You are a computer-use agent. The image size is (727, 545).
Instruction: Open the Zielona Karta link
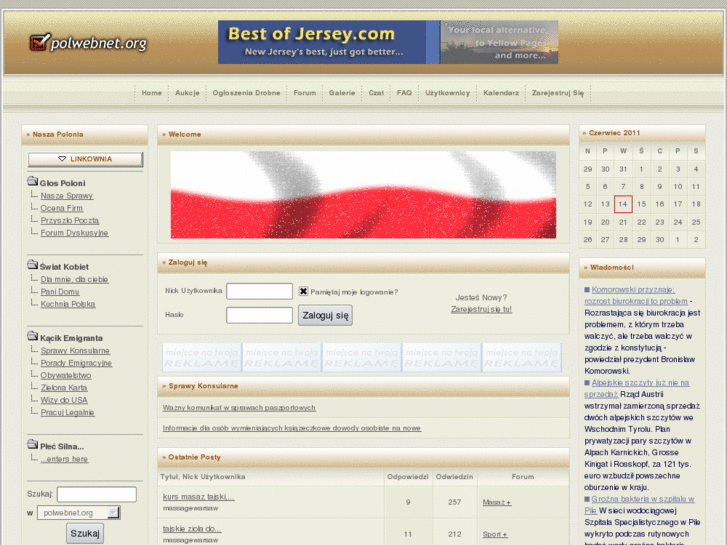click(x=64, y=388)
